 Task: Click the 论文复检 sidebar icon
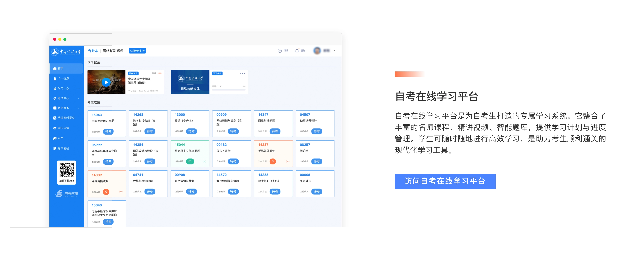(x=55, y=149)
